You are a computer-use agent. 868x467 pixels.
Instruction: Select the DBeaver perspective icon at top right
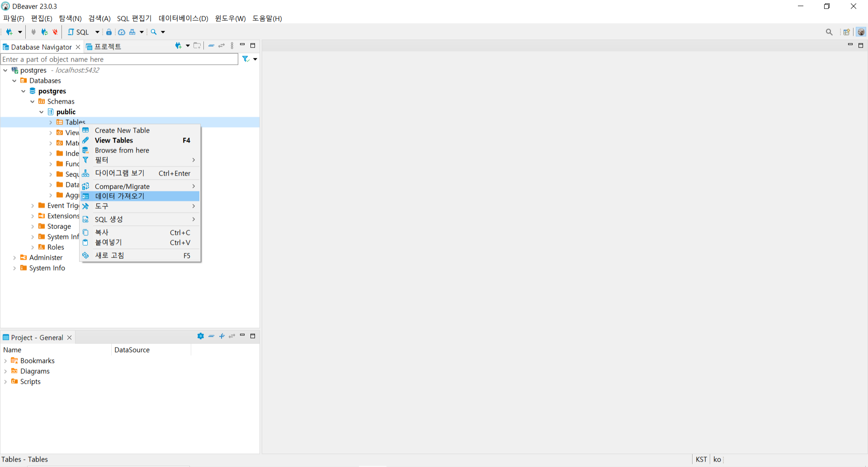[861, 32]
